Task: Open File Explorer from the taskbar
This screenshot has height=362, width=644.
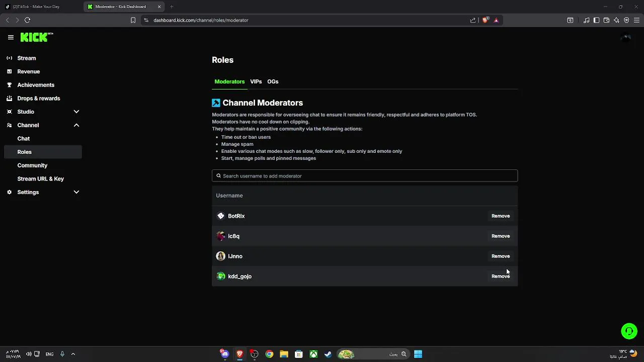Action: click(284, 354)
